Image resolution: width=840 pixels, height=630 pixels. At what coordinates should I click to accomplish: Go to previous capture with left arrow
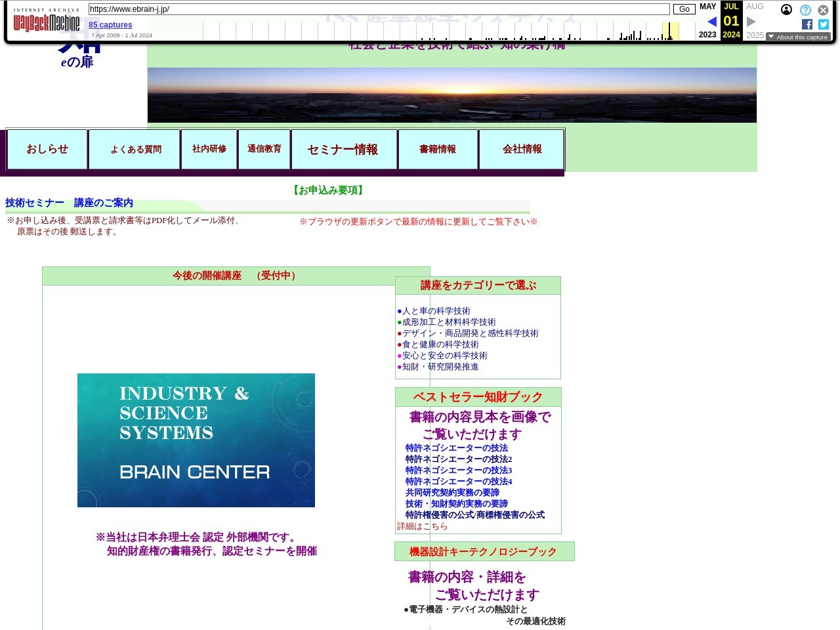[x=711, y=22]
